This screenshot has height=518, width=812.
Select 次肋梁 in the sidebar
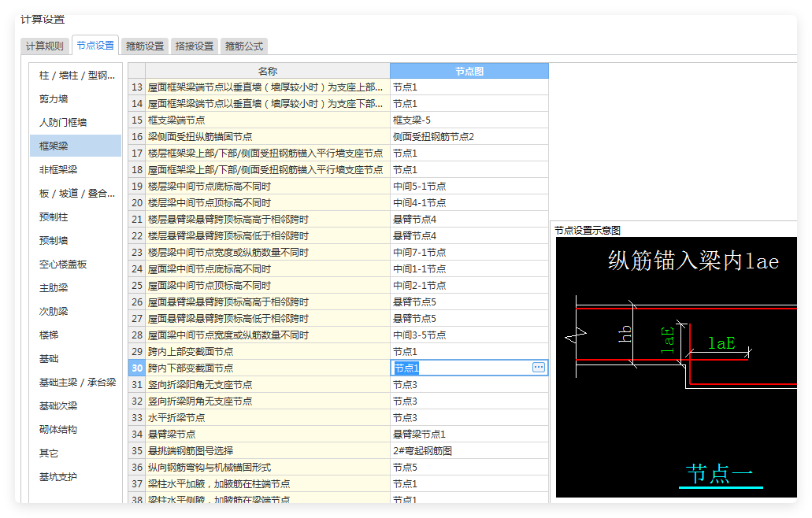[x=76, y=312]
